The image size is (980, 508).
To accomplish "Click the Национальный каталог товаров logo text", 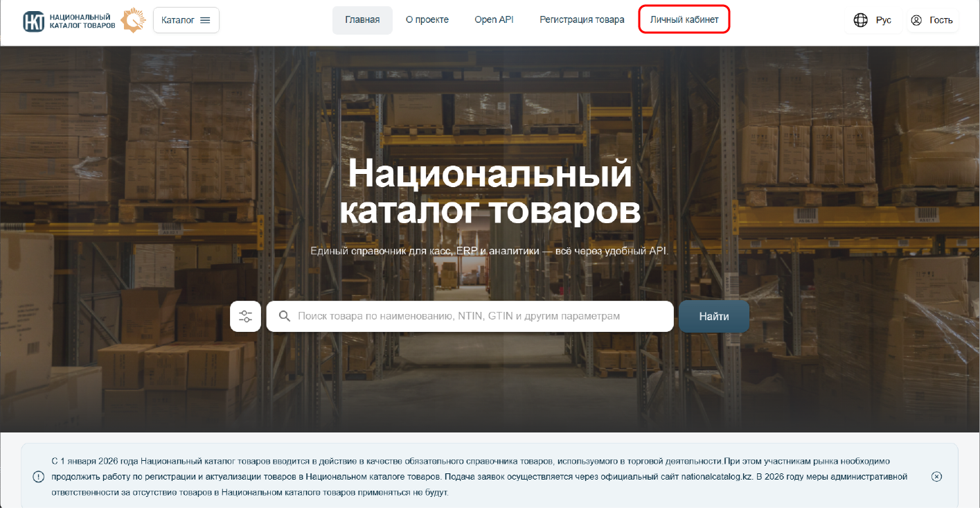I will click(x=82, y=21).
